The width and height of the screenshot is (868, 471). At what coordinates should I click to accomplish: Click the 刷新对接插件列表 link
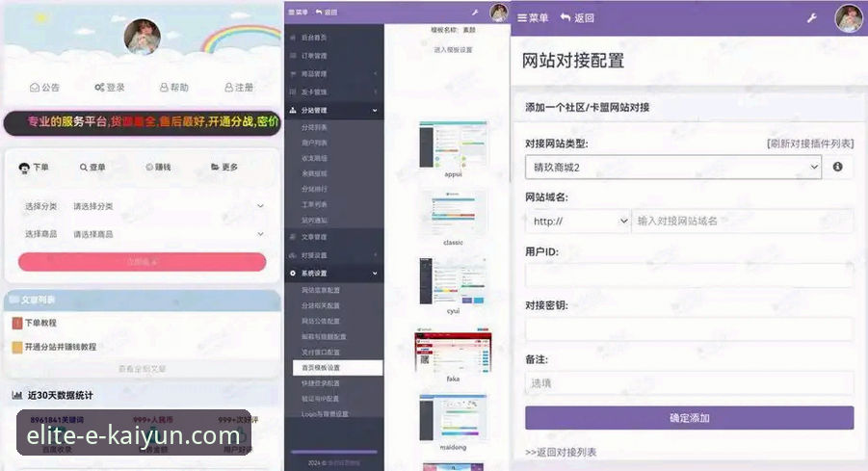(810, 144)
